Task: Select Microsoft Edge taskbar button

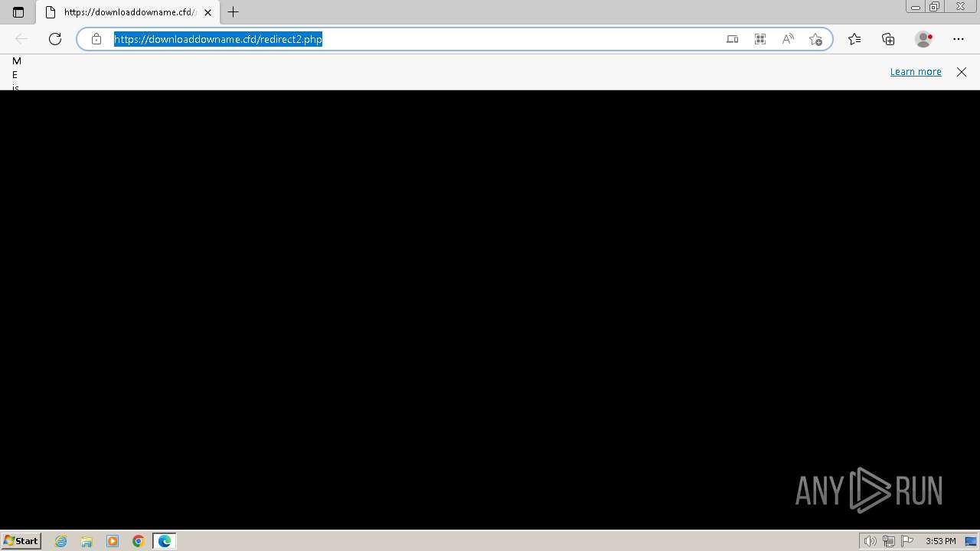Action: click(x=165, y=541)
